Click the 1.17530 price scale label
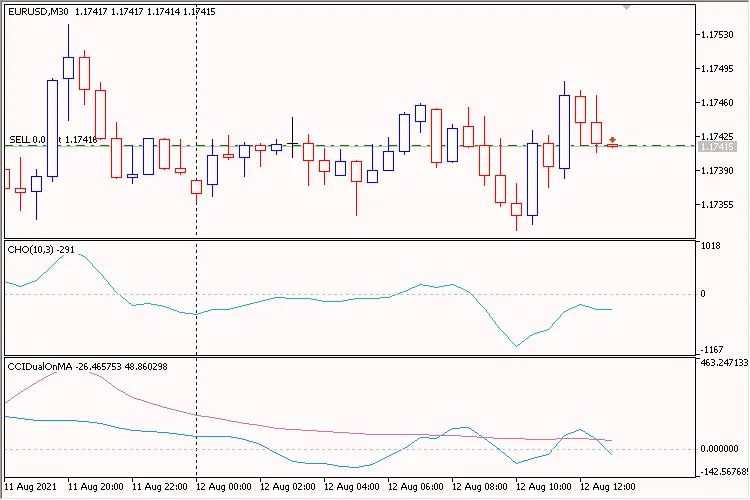750x500 pixels. click(717, 35)
